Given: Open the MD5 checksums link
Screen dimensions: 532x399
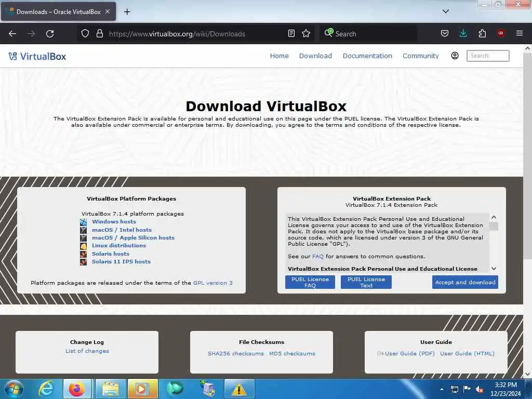Looking at the screenshot, I should pyautogui.click(x=292, y=353).
